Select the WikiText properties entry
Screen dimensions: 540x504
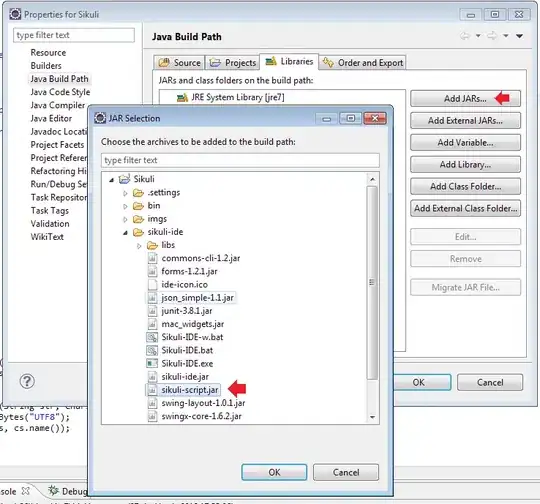pyautogui.click(x=47, y=237)
